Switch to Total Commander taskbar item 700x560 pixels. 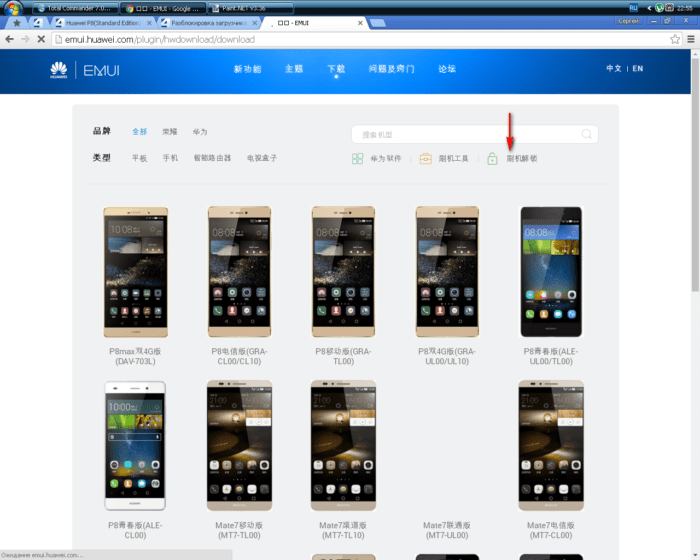coord(75,8)
